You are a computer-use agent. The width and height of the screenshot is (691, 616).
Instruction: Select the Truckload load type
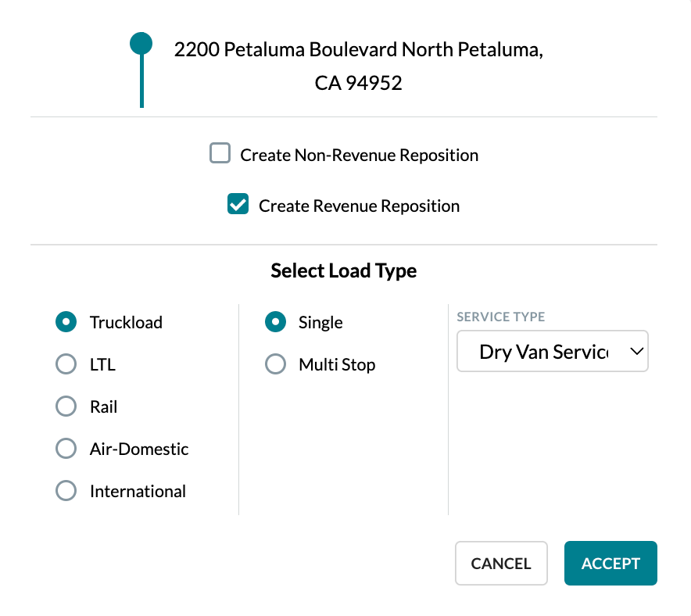66,322
